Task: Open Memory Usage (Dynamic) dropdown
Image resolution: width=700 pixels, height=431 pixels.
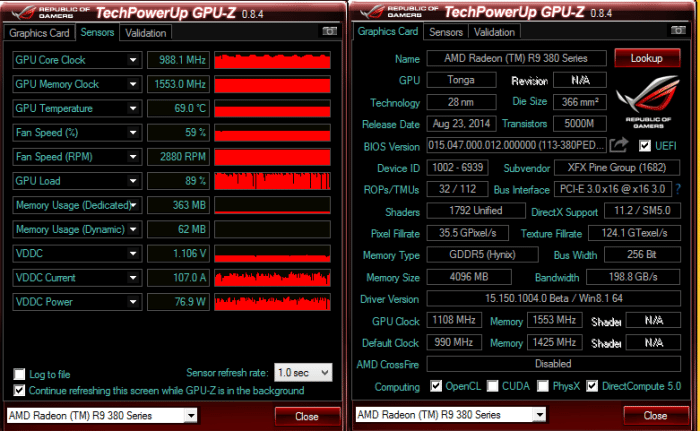Action: 133,229
